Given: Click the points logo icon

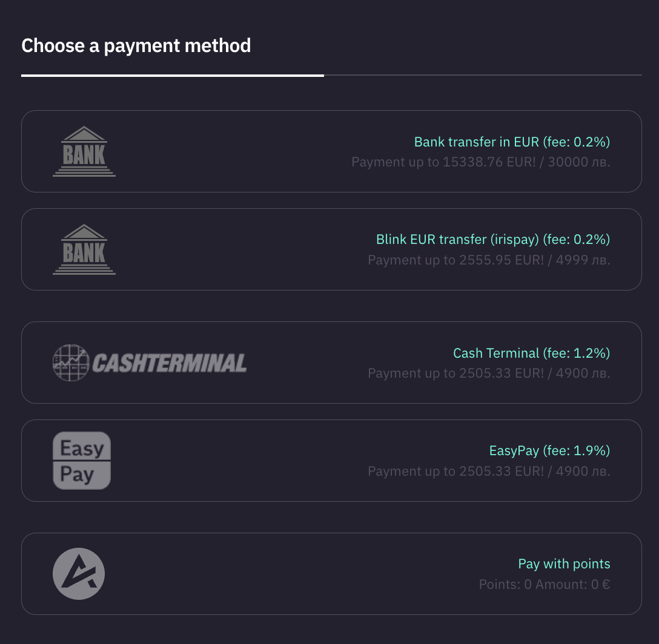Looking at the screenshot, I should 79,574.
